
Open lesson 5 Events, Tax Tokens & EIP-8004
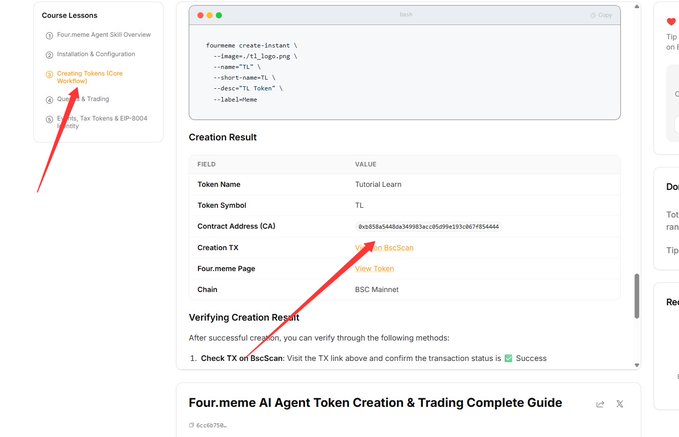(102, 122)
